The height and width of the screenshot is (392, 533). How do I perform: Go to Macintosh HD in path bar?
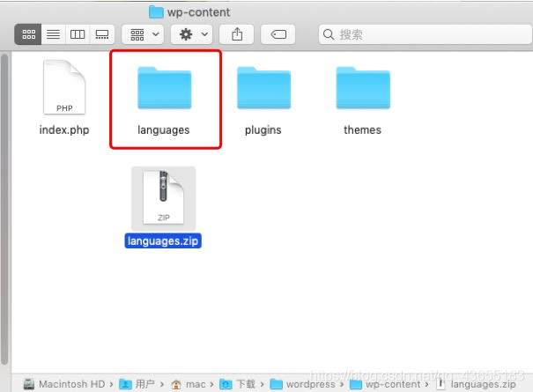click(64, 384)
